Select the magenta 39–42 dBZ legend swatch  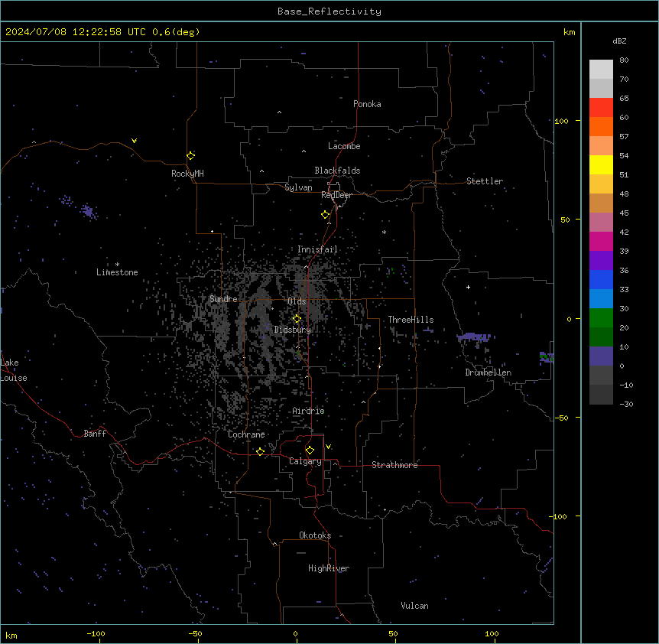[601, 242]
